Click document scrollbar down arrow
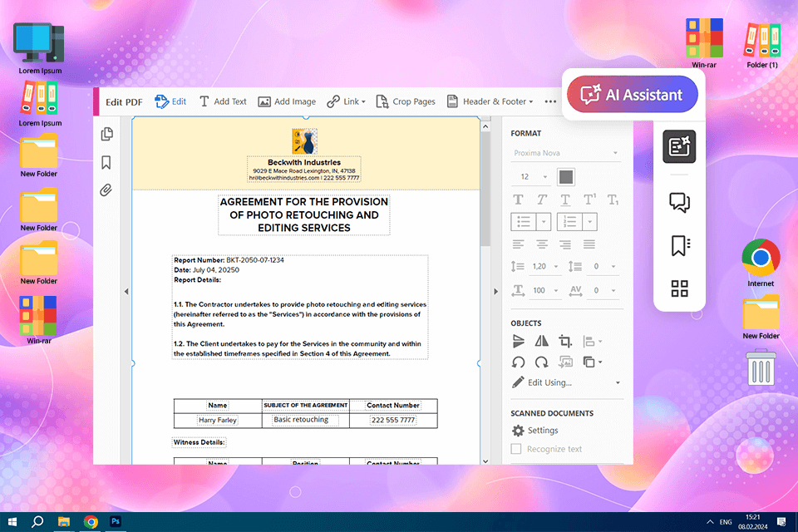The width and height of the screenshot is (798, 532). tap(485, 461)
